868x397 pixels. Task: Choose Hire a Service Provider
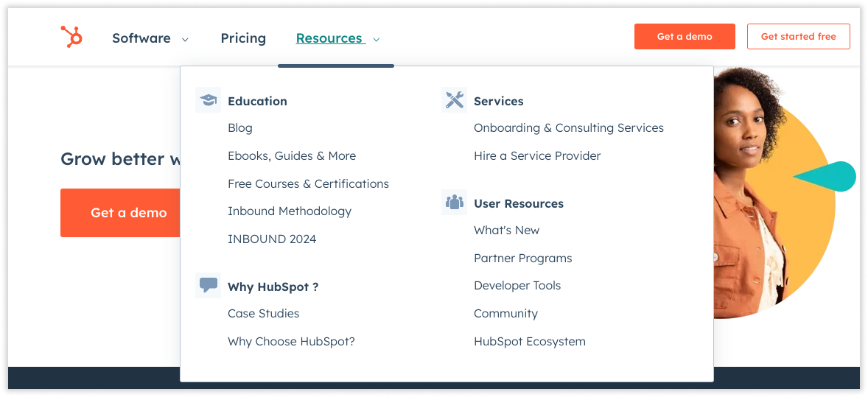(x=537, y=156)
